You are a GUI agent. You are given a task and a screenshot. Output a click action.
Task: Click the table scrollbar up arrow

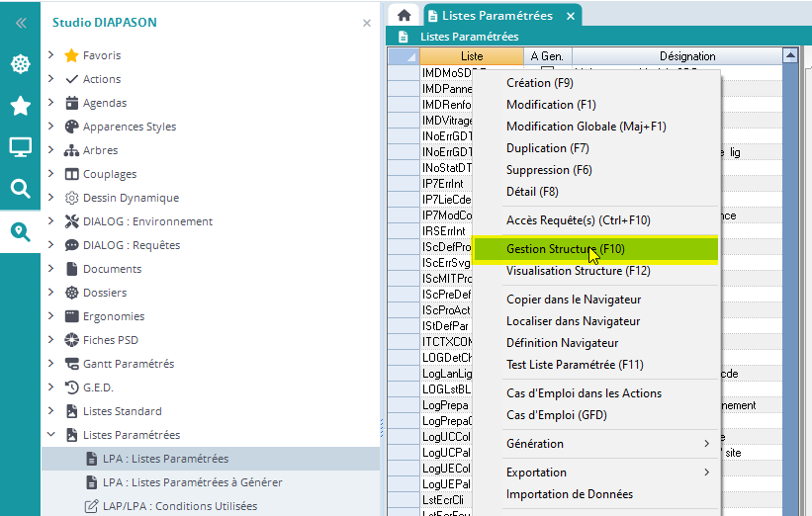tap(790, 56)
